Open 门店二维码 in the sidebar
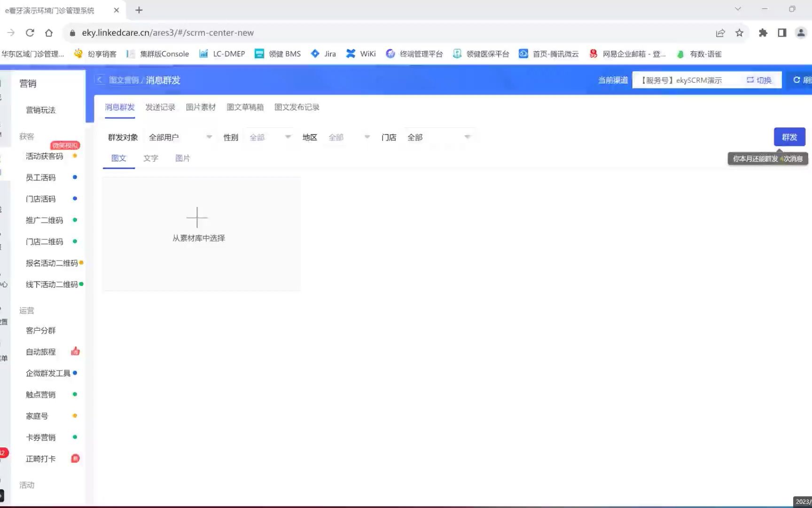The image size is (812, 508). pos(44,242)
